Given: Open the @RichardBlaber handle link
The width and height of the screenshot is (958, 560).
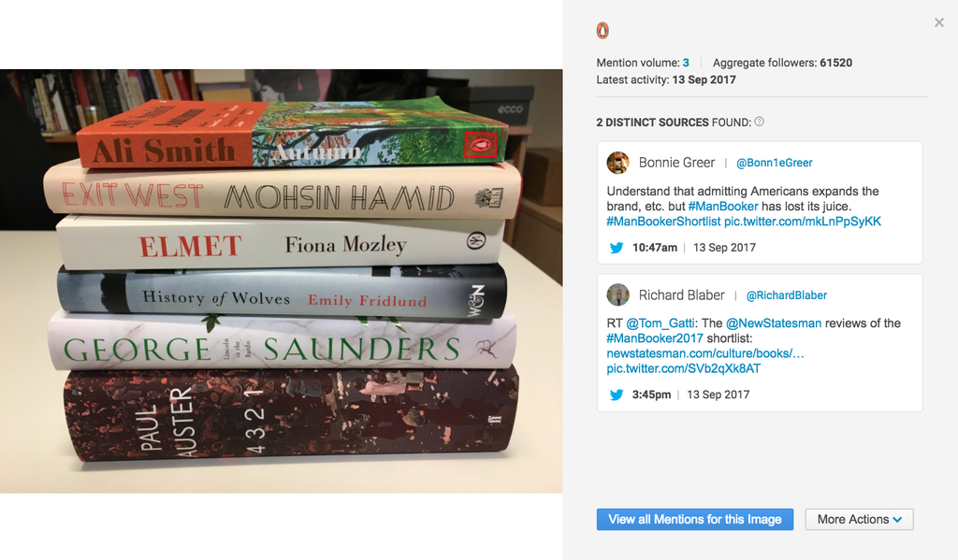Looking at the screenshot, I should (x=786, y=295).
